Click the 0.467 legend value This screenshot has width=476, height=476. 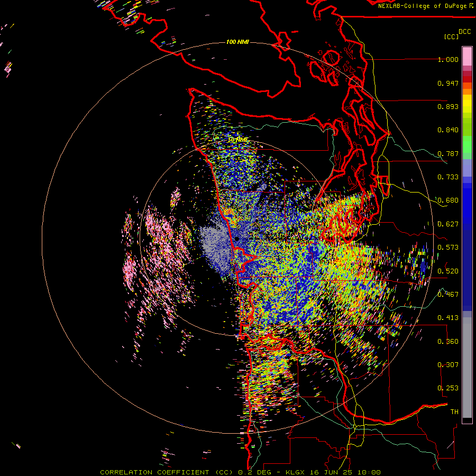[448, 294]
